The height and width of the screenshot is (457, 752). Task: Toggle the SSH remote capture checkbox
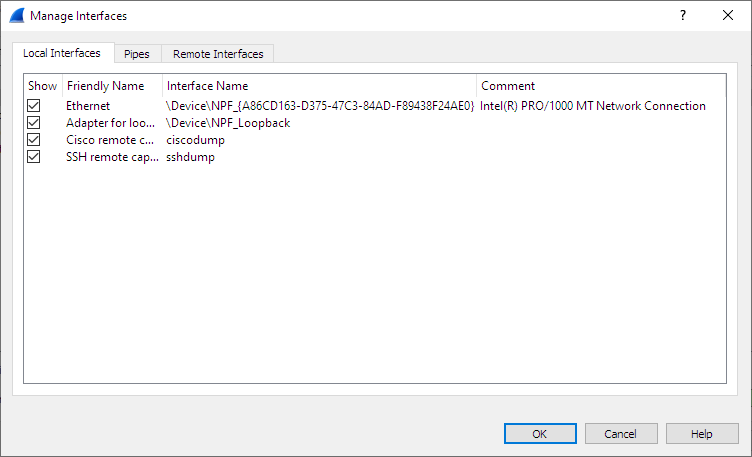(x=34, y=157)
